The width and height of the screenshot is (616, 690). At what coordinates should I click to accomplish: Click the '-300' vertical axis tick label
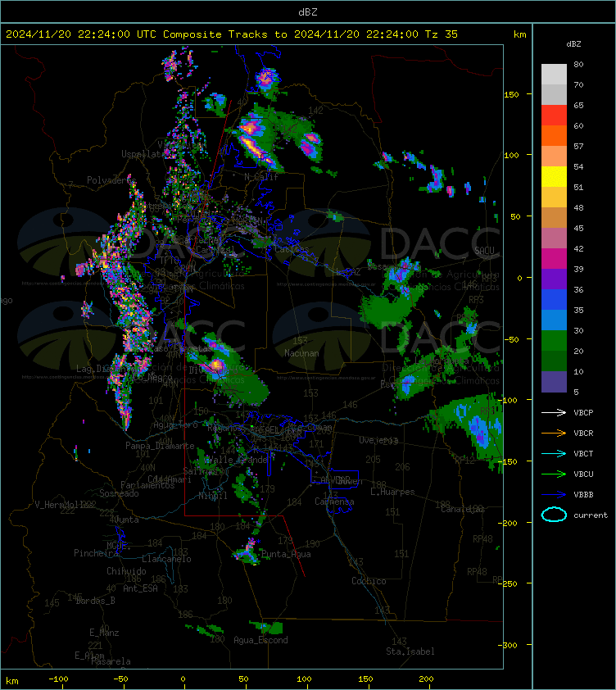click(x=508, y=645)
